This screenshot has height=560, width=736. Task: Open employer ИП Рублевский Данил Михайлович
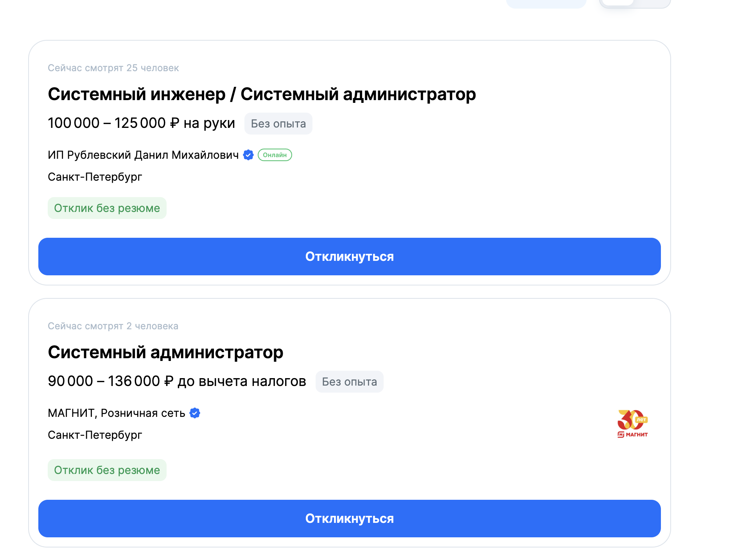coord(143,155)
